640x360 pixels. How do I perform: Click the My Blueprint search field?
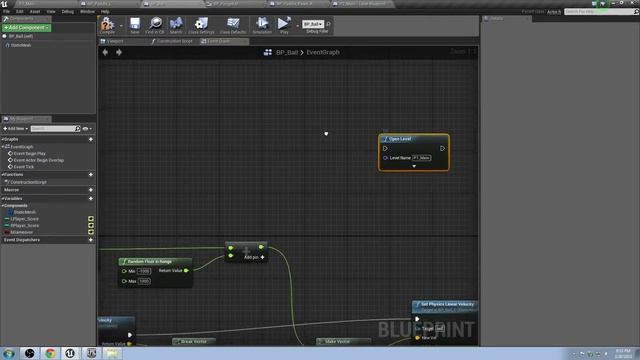[x=53, y=129]
